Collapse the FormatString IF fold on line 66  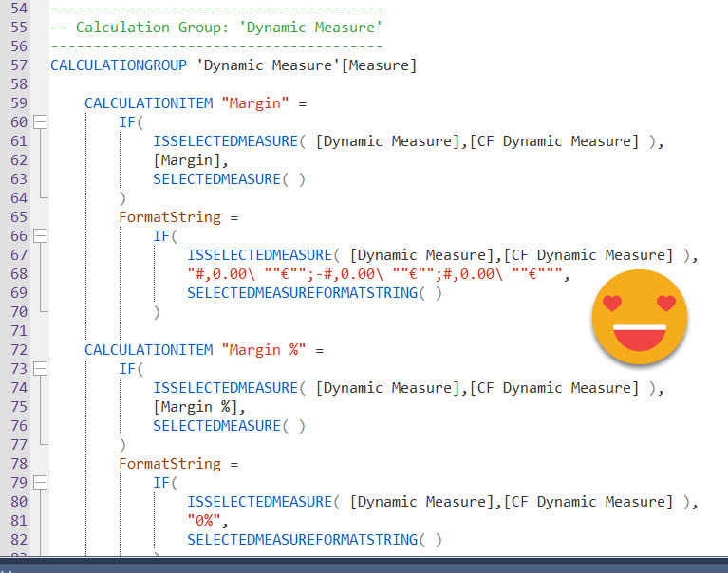pos(40,236)
